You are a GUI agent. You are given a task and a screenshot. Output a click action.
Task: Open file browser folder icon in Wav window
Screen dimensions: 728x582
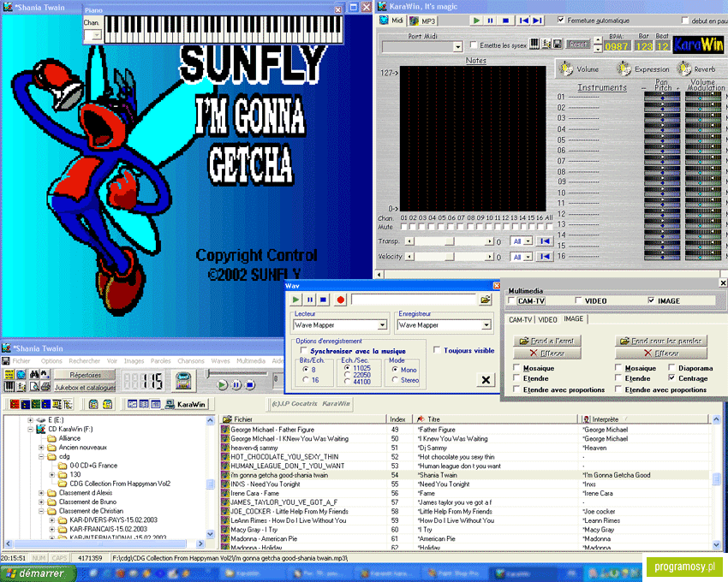point(485,300)
